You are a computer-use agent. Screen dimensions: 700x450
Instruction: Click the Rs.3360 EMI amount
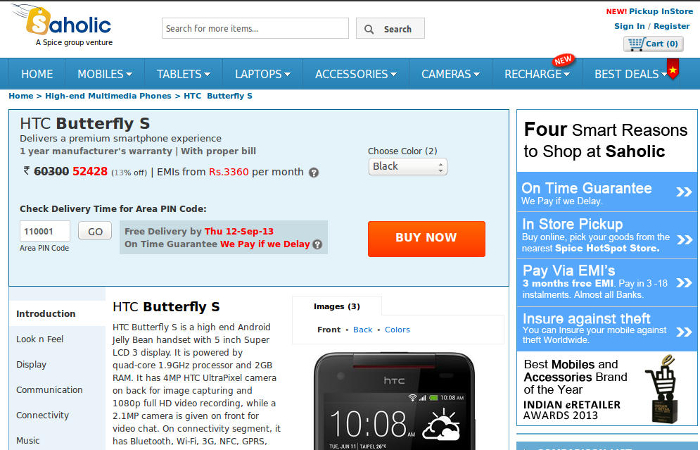tap(229, 172)
